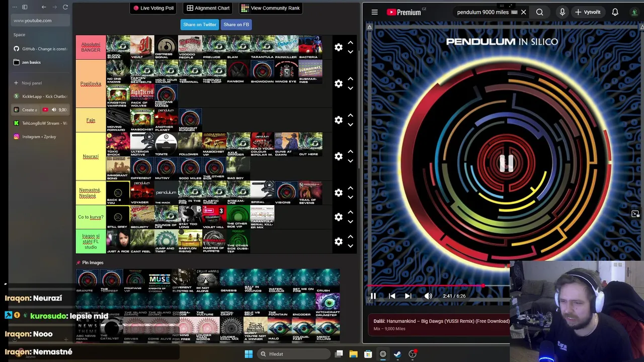Click the Další up-next video title
Screen dimensions: 644x362
tap(441, 321)
